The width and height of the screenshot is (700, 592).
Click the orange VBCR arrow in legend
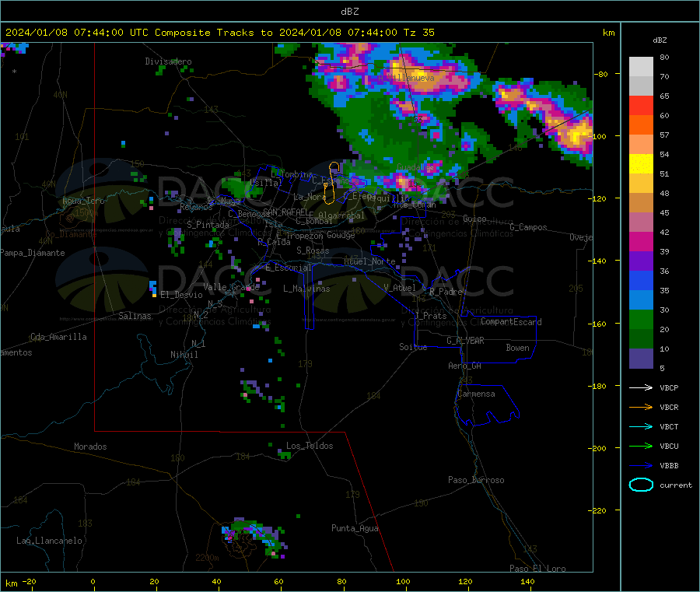click(x=641, y=407)
